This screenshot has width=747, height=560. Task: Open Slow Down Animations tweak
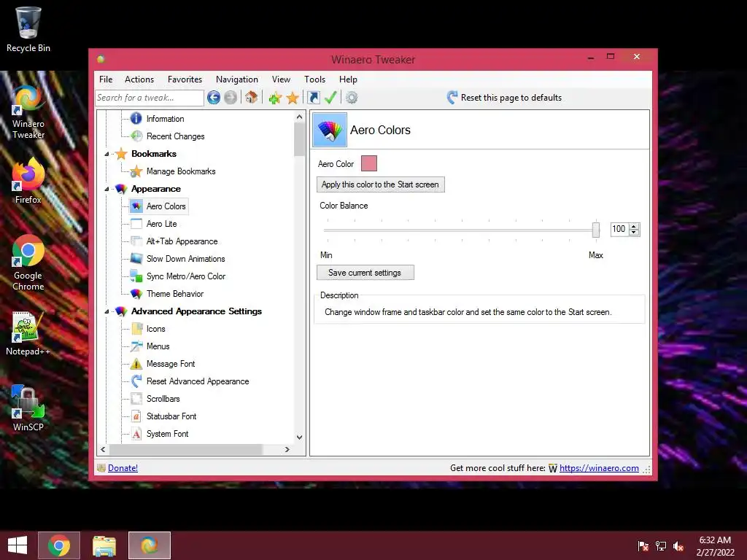pyautogui.click(x=185, y=259)
